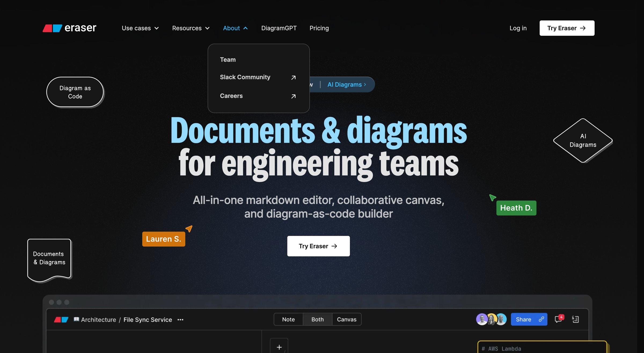644x353 pixels.
Task: Click the Eraser logo in header
Action: 69,28
